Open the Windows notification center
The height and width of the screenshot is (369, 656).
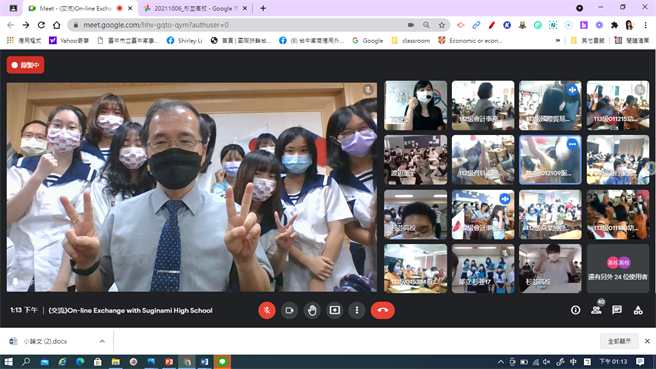click(640, 362)
